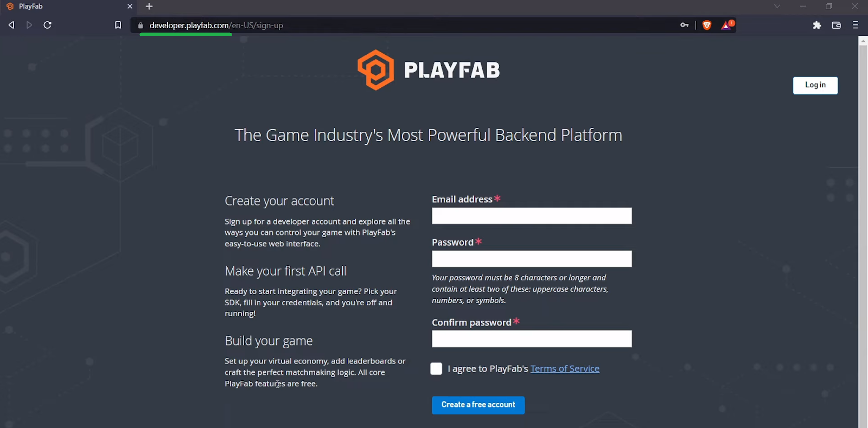The image size is (868, 428).
Task: Click Create a free account
Action: click(x=478, y=405)
